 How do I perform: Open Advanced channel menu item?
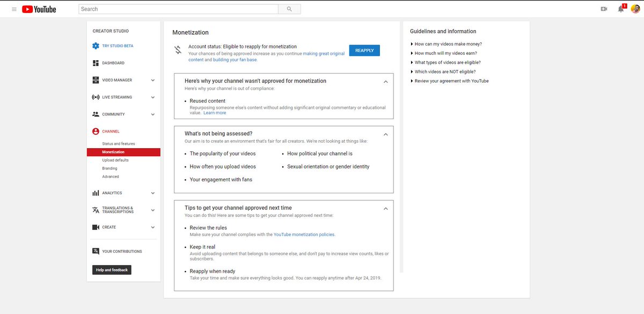pyautogui.click(x=111, y=177)
